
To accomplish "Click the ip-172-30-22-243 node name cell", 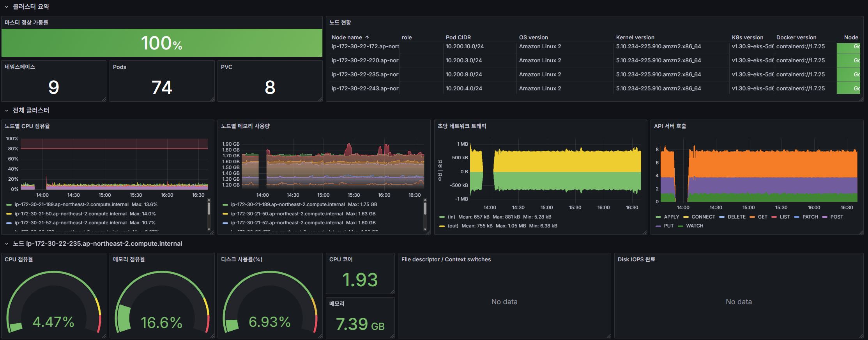I will [365, 88].
